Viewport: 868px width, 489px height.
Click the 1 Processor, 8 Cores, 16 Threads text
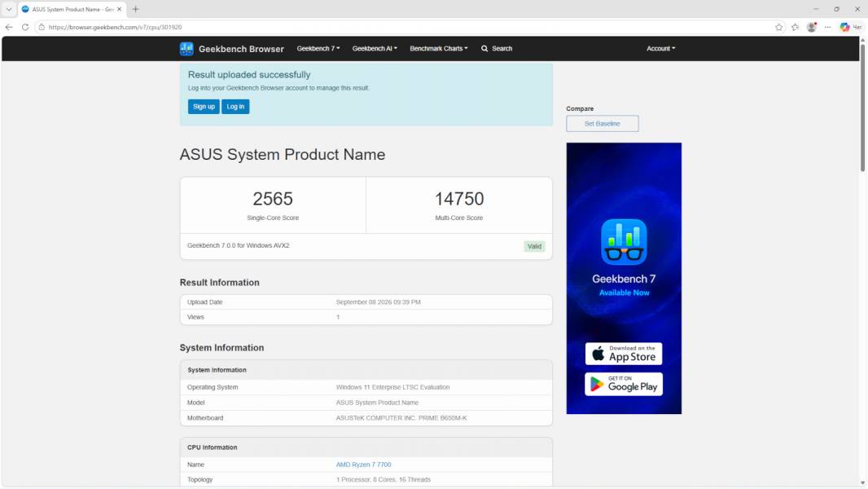point(383,479)
